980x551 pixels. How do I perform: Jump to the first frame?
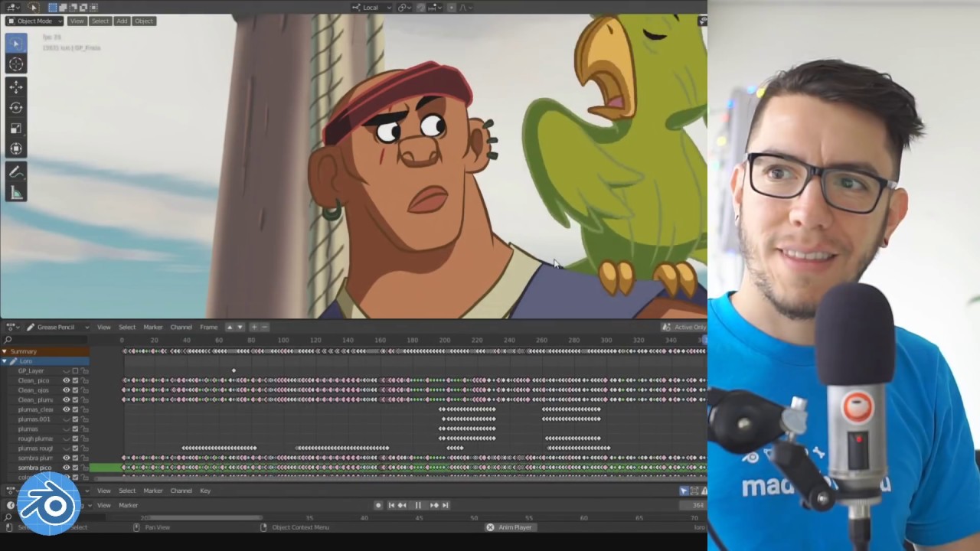pos(391,505)
